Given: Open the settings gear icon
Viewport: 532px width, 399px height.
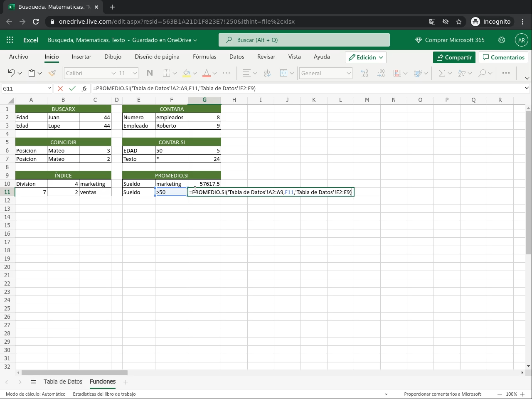Looking at the screenshot, I should tap(502, 40).
